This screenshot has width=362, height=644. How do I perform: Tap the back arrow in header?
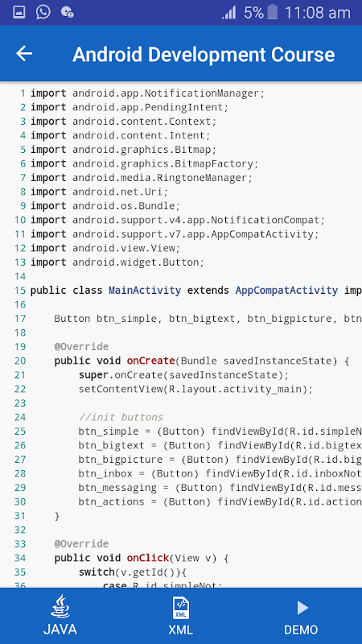[x=24, y=53]
